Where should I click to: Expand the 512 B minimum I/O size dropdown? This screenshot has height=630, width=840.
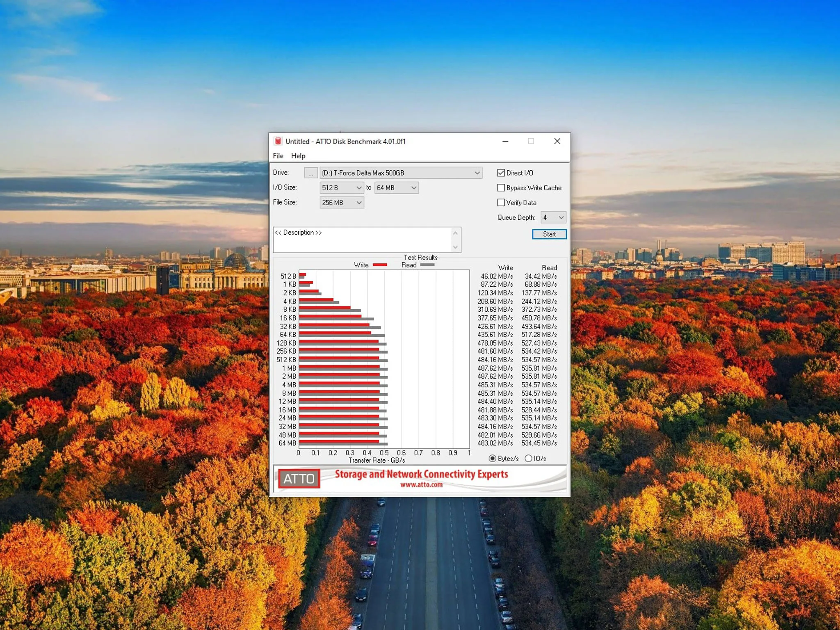tap(342, 188)
